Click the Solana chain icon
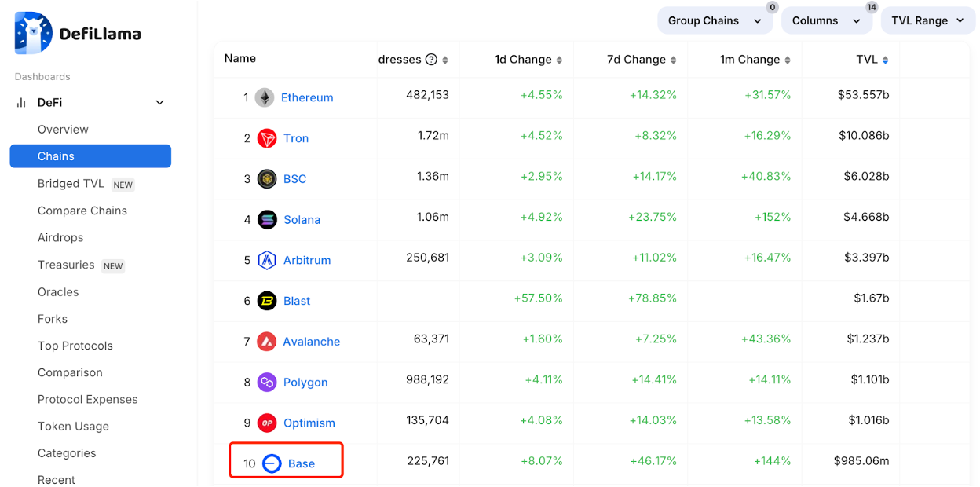The image size is (980, 487). click(267, 220)
